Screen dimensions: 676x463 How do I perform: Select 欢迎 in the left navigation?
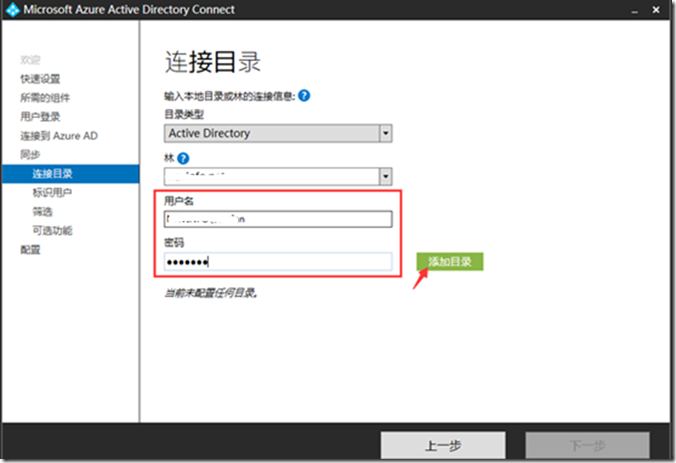point(30,59)
